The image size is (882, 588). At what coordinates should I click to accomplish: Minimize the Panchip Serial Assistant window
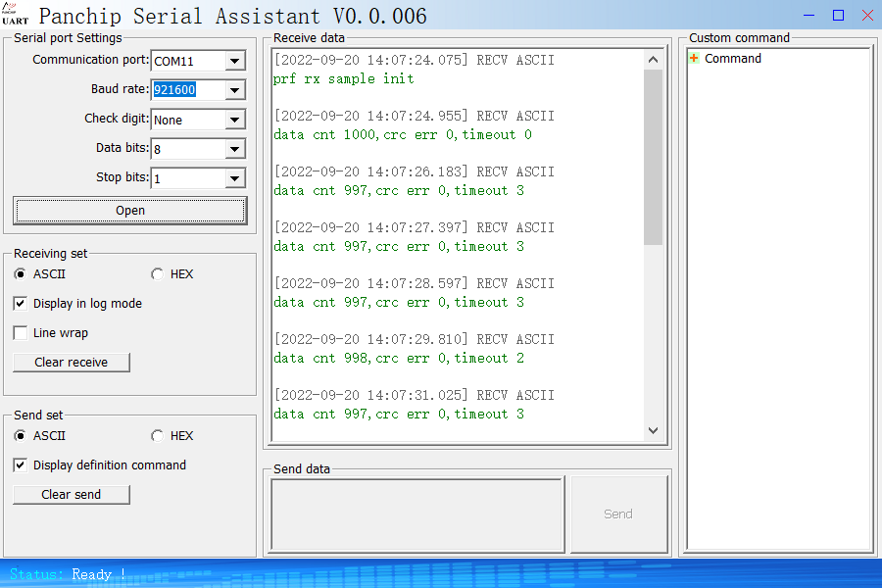pyautogui.click(x=808, y=16)
